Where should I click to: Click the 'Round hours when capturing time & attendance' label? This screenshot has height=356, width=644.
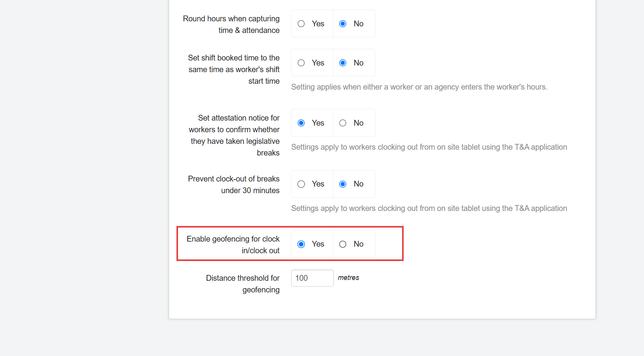[x=231, y=24]
